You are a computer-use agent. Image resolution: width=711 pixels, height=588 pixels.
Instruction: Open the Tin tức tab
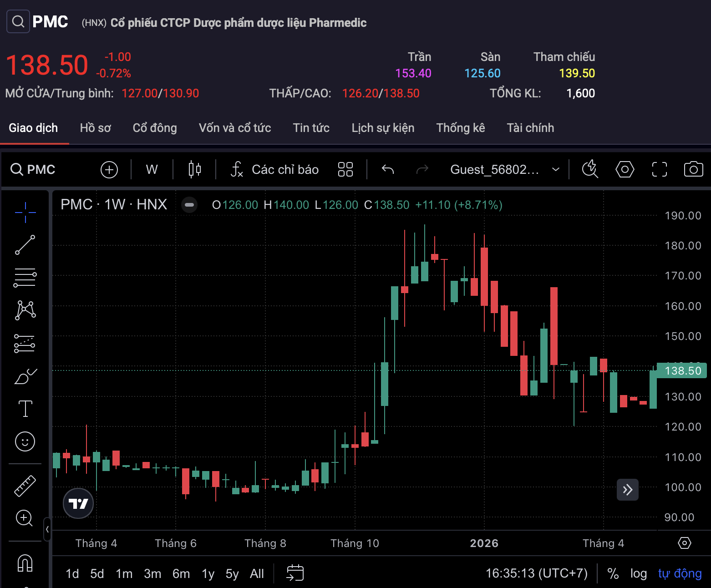(311, 128)
